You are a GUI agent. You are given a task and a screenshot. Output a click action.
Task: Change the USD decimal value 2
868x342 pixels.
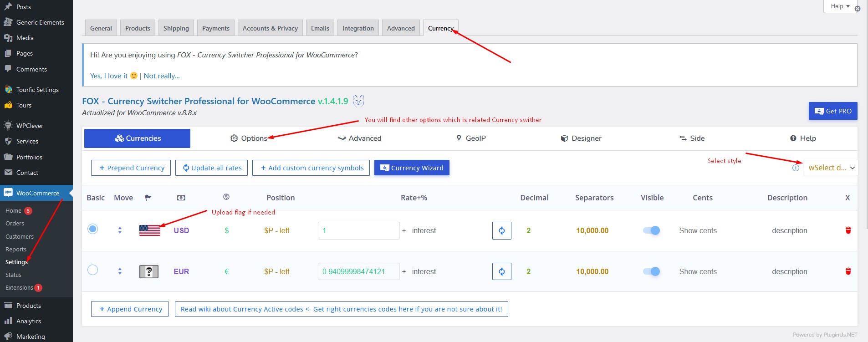[528, 230]
